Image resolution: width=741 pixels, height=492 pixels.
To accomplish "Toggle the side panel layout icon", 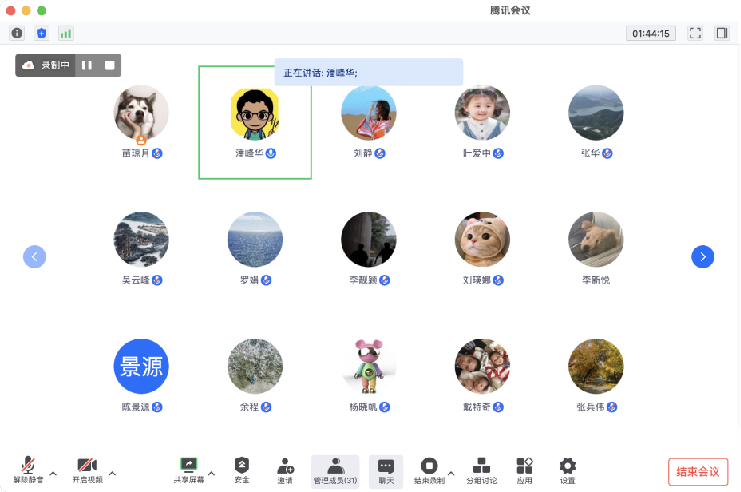I will (722, 33).
